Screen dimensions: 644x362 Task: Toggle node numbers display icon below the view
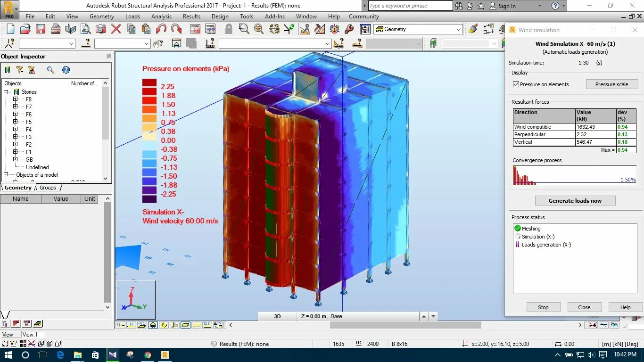pyautogui.click(x=121, y=325)
